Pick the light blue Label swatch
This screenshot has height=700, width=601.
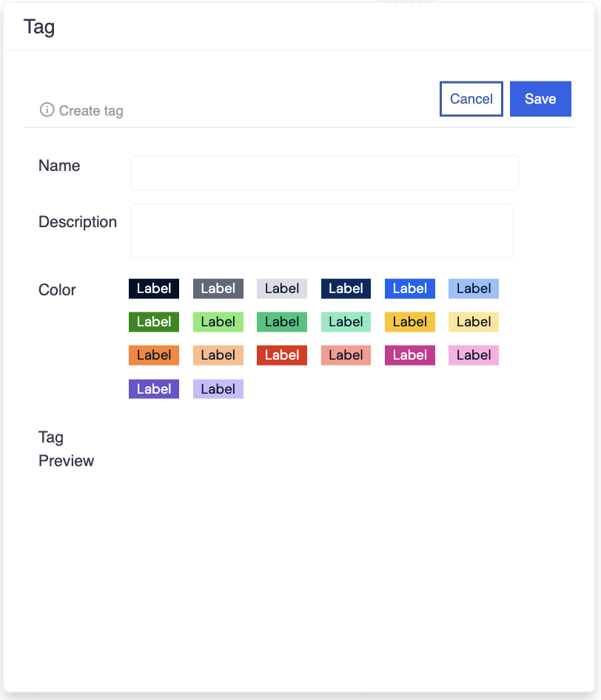click(474, 289)
